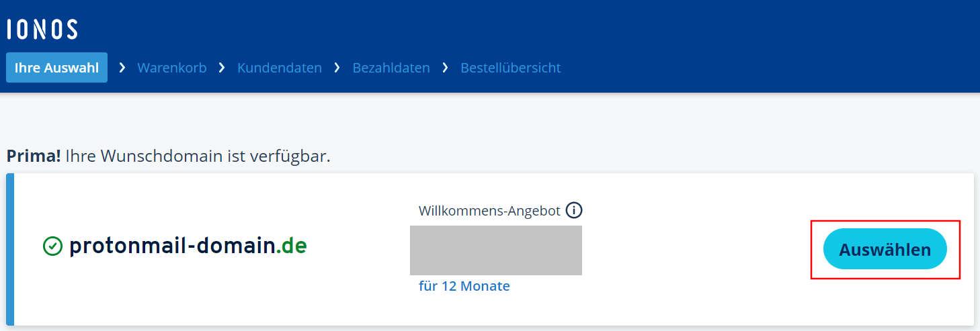980x331 pixels.
Task: Go to the Warenkorb step
Action: coord(172,68)
